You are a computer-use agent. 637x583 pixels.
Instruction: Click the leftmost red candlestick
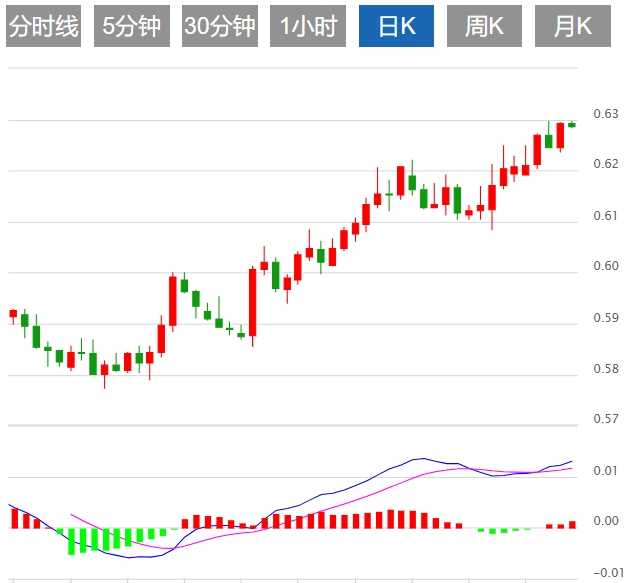pyautogui.click(x=13, y=314)
